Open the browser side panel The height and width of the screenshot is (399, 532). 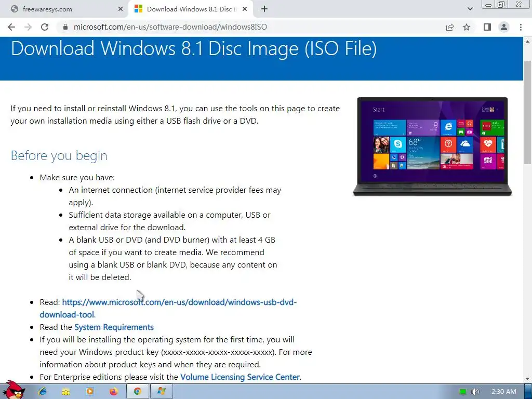[x=487, y=27]
